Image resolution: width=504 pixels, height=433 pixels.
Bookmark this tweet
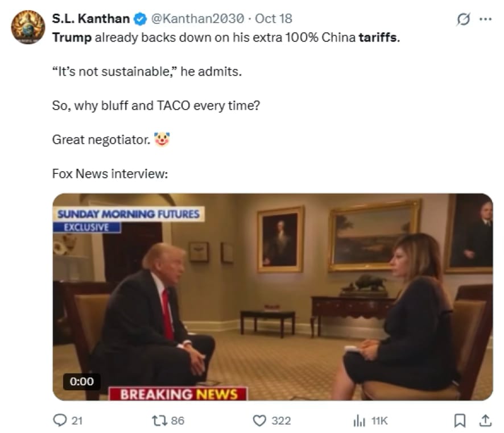[460, 420]
